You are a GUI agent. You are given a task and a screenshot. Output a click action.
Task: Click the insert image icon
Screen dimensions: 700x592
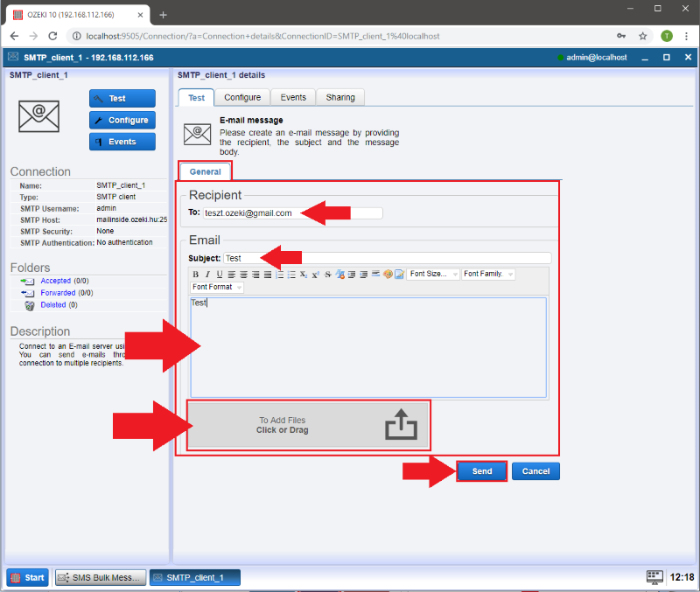coord(399,275)
